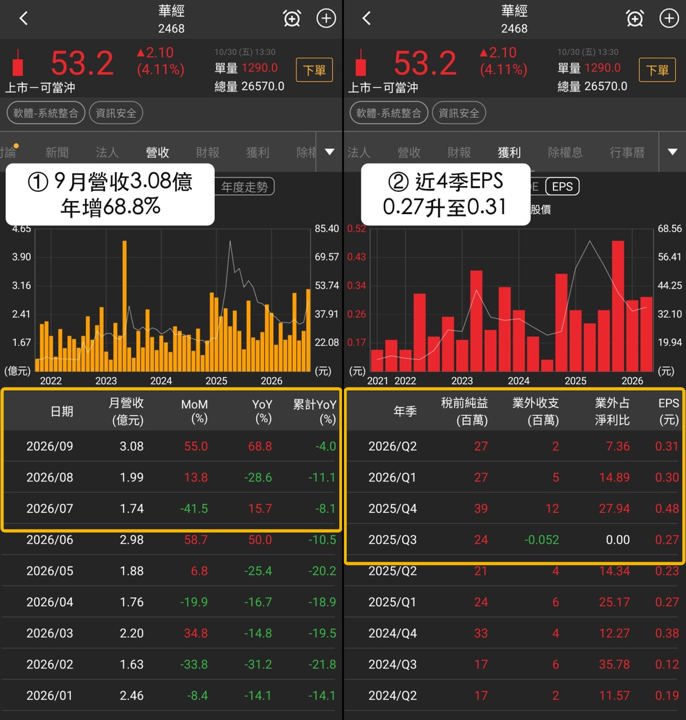Open the 獲利 tab on right panel
This screenshot has width=686, height=720.
(509, 152)
